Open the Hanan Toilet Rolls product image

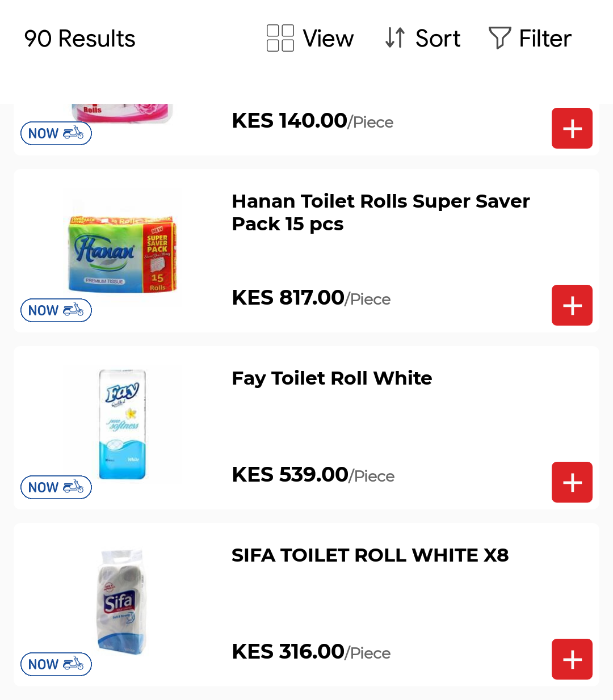click(123, 248)
